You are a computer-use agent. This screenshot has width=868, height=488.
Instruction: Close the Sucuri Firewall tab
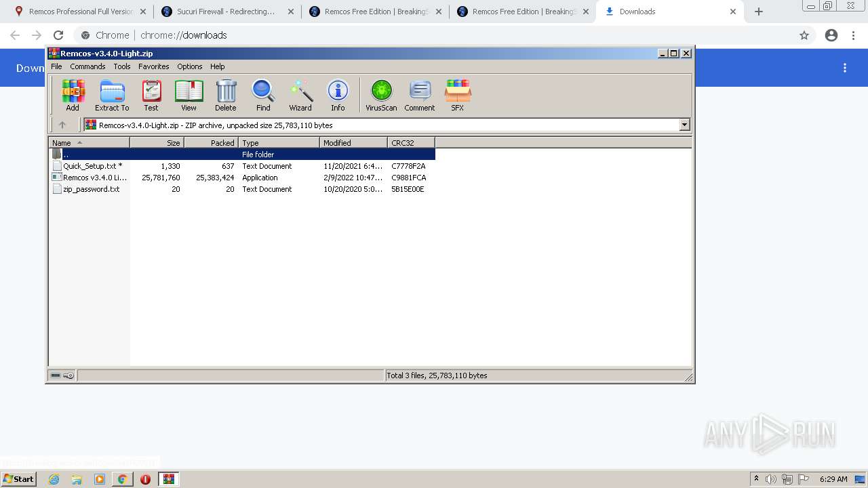pyautogui.click(x=290, y=12)
